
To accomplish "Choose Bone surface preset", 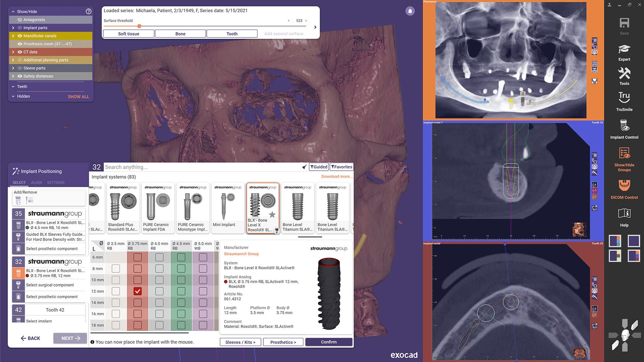I will (x=180, y=34).
